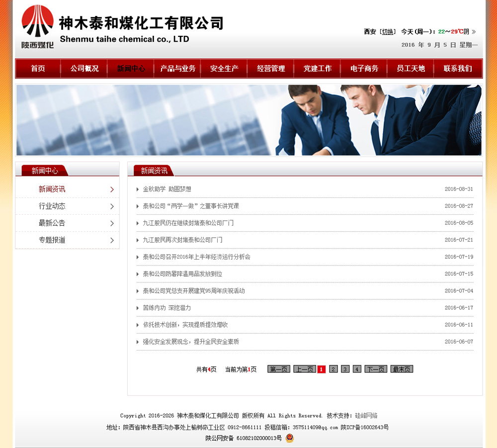Screen dimensions: 497x448
Task: Go to 产品与业务 in the navigation bar
Action: [177, 69]
